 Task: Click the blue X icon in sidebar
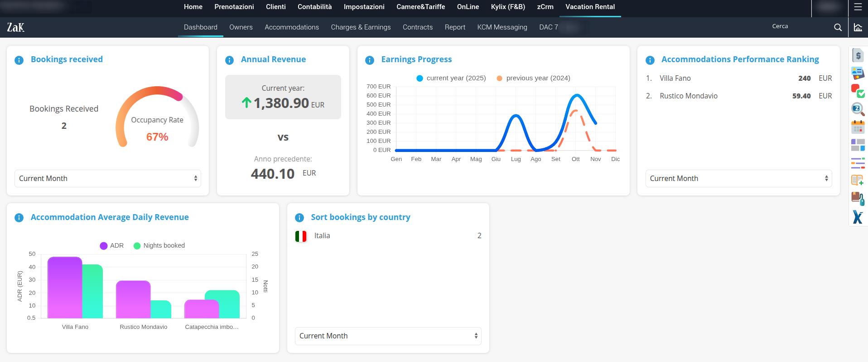858,217
